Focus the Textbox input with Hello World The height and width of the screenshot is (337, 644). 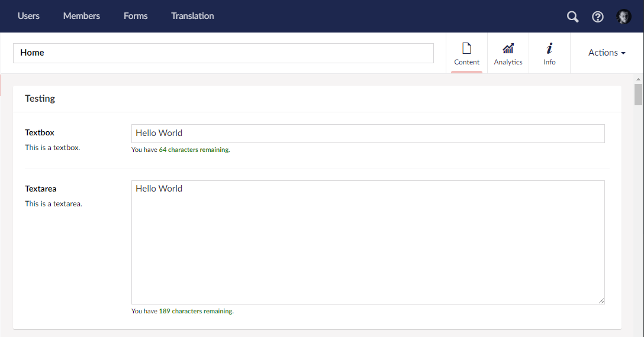click(x=368, y=134)
